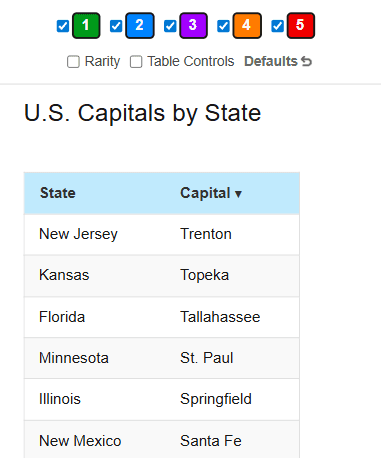Sort table by the Capital column header
Image resolution: width=381 pixels, height=458 pixels.
pos(205,193)
